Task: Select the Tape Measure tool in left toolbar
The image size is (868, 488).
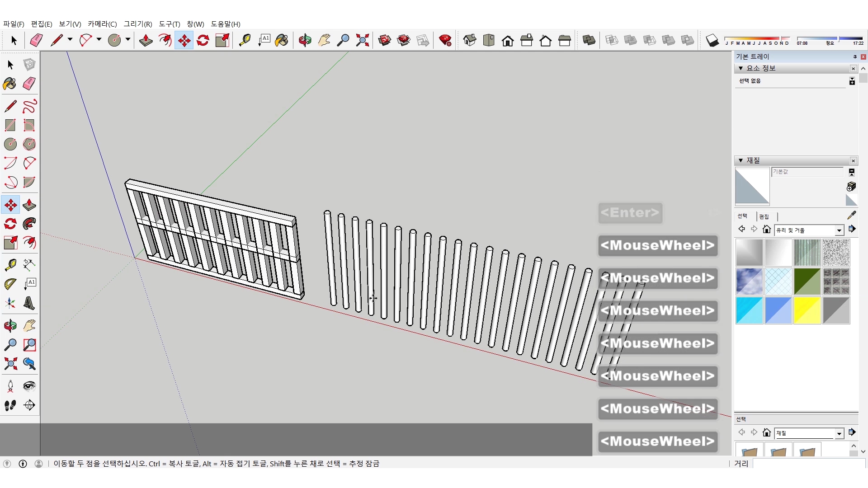Action: [10, 264]
